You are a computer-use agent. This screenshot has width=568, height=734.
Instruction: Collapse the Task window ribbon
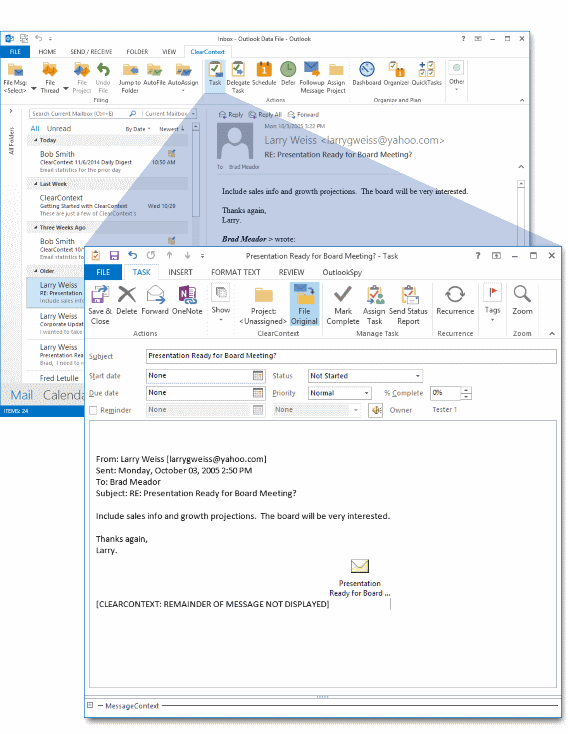coord(552,333)
